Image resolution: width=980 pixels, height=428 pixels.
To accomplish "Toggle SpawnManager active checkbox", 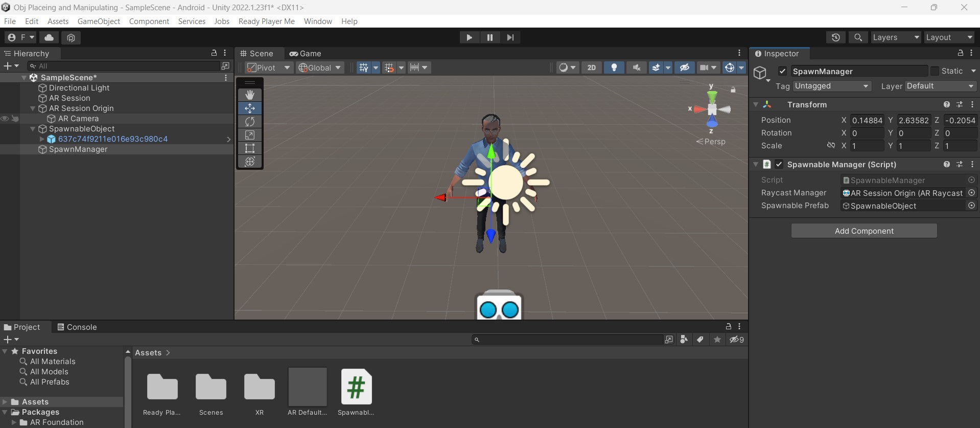I will click(x=782, y=71).
